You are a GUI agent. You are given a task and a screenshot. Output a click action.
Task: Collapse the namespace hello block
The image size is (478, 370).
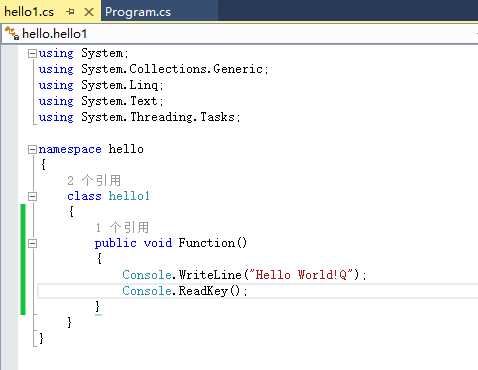click(x=32, y=149)
